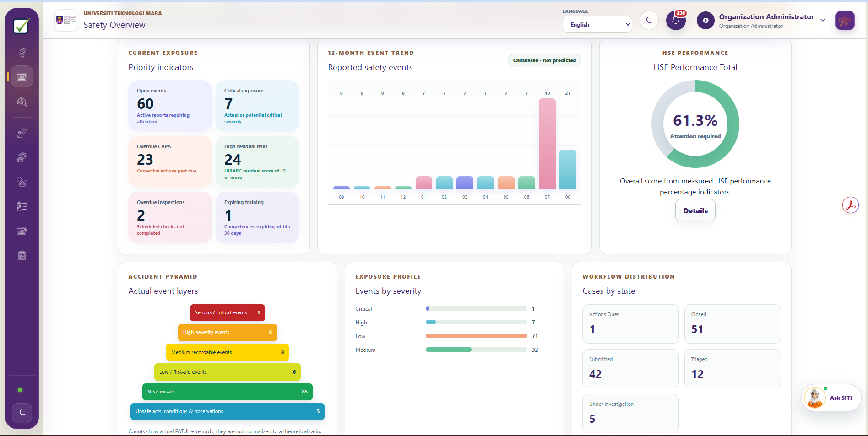Select Medium recordable events pyramid layer
868x436 pixels.
click(228, 352)
